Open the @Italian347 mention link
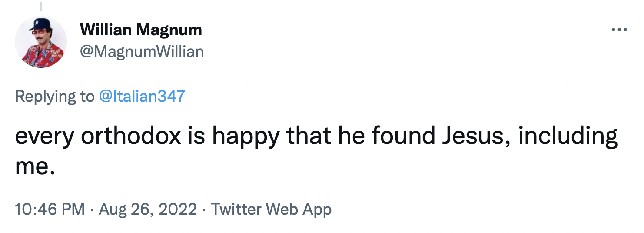The width and height of the screenshot is (644, 233). point(142,96)
